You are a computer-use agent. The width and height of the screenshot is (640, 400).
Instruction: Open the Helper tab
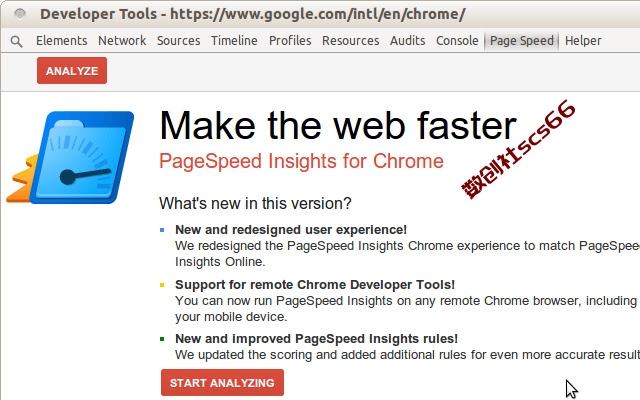(x=583, y=41)
